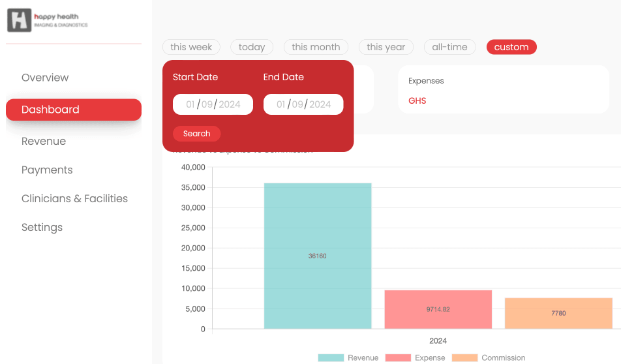Filter by this week
Image resolution: width=621 pixels, height=364 pixels.
[x=191, y=47]
